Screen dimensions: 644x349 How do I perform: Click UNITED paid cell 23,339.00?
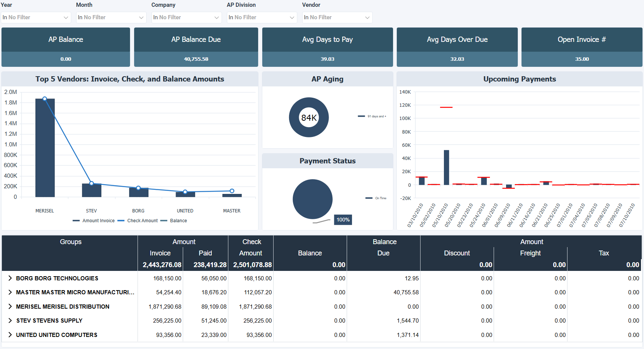214,335
